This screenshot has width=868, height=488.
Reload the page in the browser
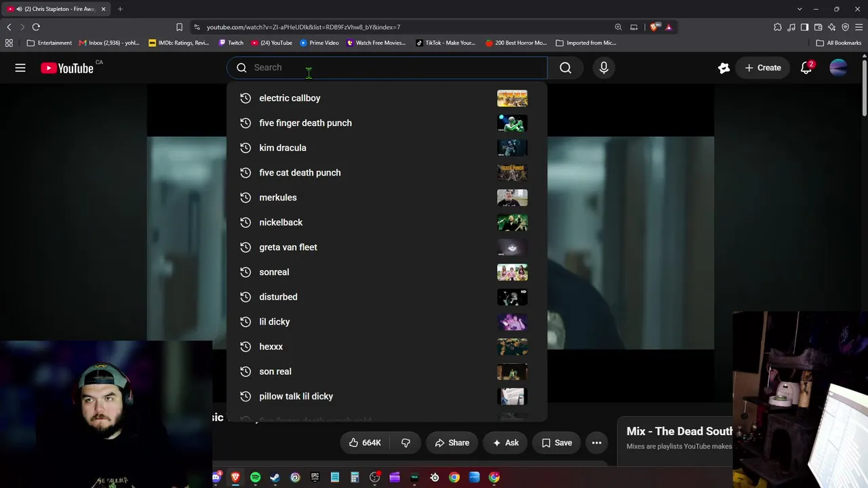(x=36, y=27)
